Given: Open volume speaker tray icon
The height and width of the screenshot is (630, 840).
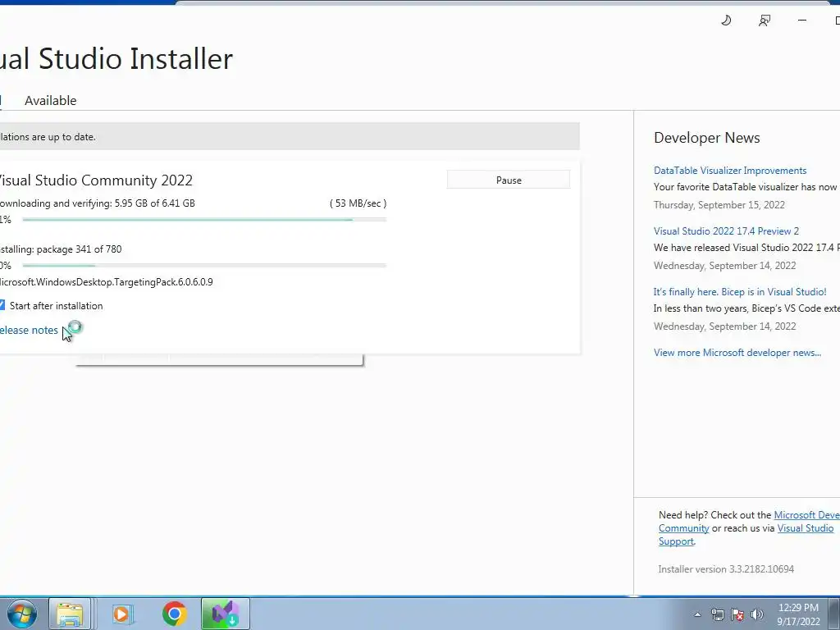Looking at the screenshot, I should (756, 614).
